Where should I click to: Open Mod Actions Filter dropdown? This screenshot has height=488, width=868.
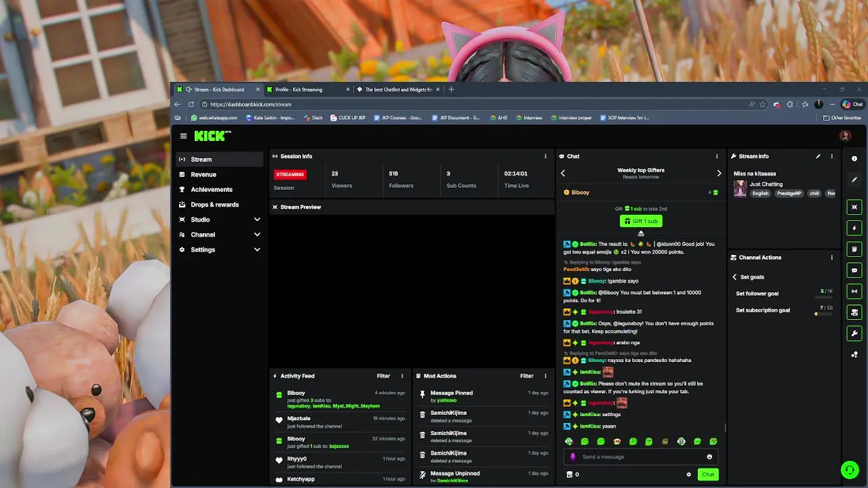coord(527,376)
